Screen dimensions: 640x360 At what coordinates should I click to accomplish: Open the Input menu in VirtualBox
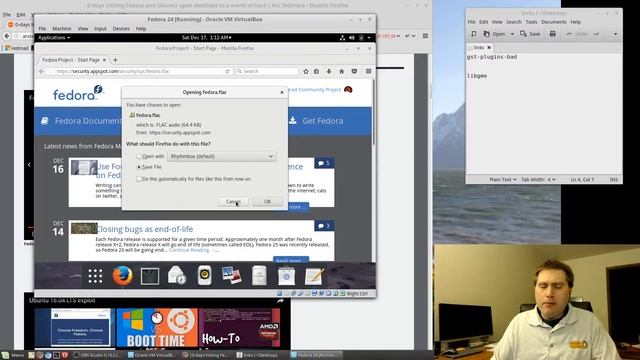point(100,29)
